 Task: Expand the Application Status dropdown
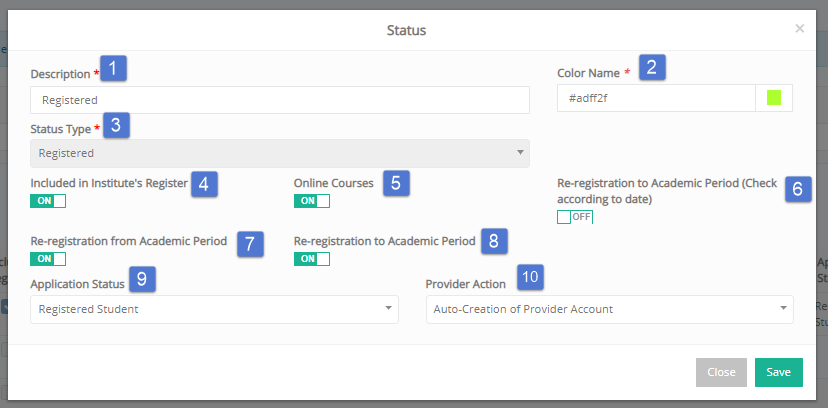pyautogui.click(x=214, y=309)
